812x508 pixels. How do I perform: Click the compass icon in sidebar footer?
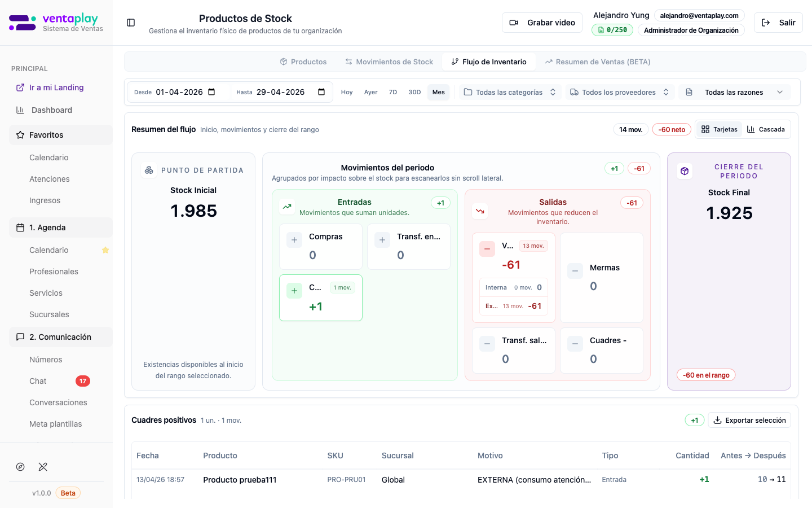20,467
